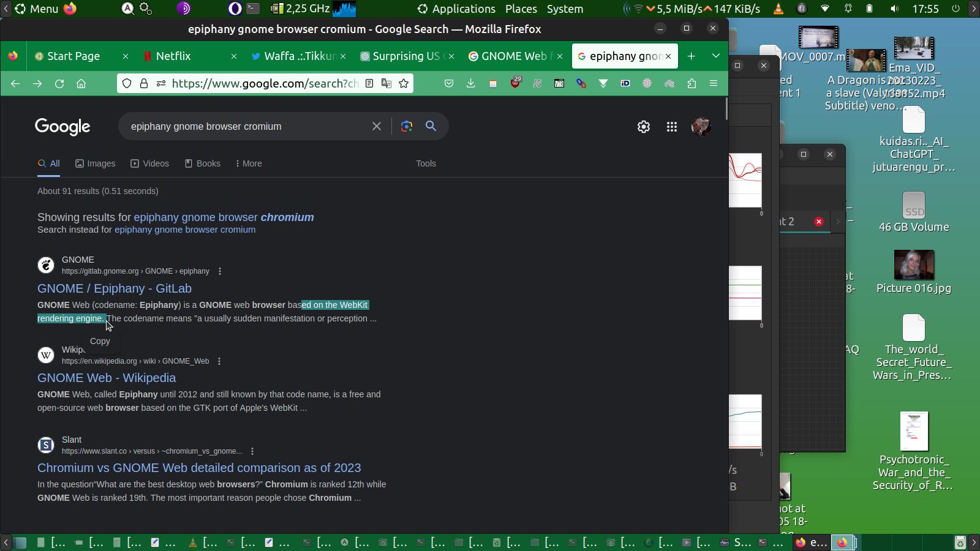Open tracking protection shield in address bar
Screen dimensions: 980x551
click(127, 83)
